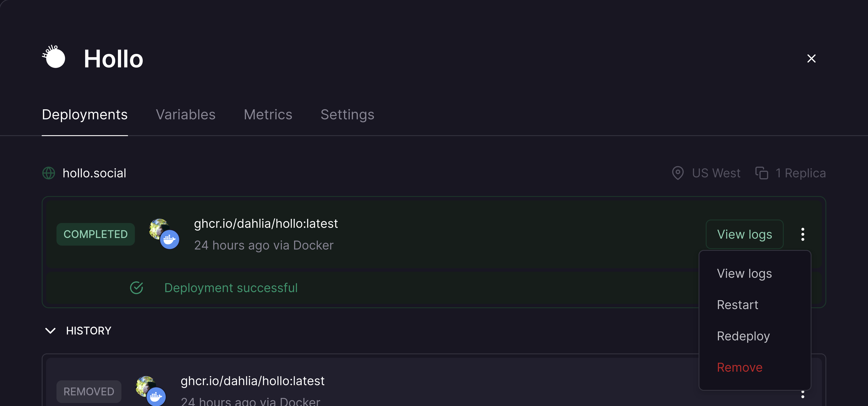
Task: Switch to the Variables tab
Action: [x=185, y=115]
